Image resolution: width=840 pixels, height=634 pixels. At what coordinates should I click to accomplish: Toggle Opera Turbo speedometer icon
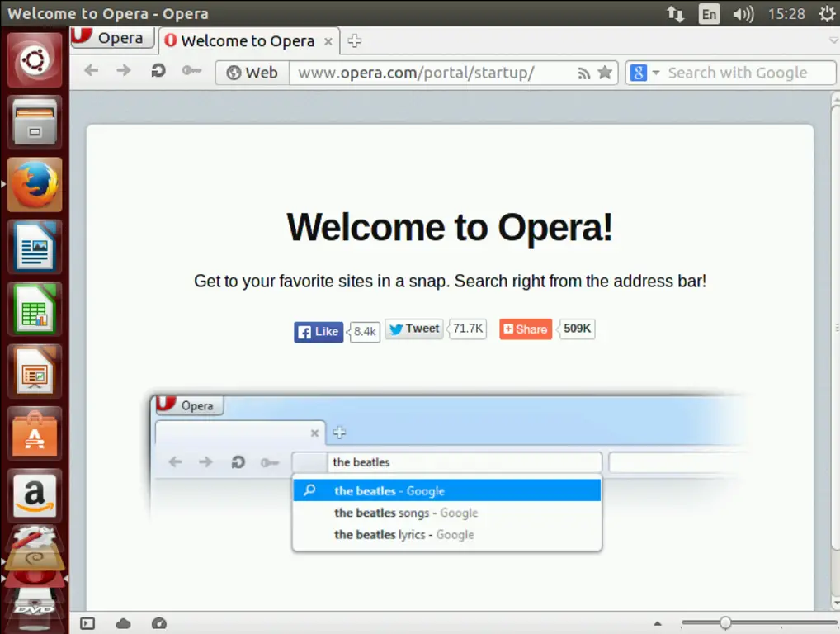point(159,623)
